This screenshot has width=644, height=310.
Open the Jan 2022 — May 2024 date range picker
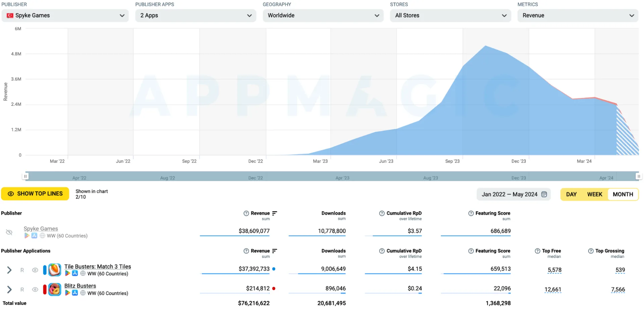[x=514, y=194]
